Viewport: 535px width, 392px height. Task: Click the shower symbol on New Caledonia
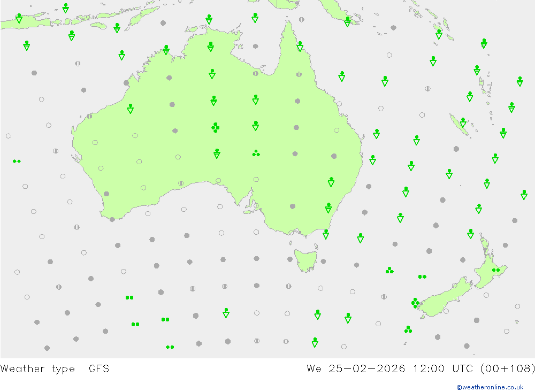[x=463, y=122]
